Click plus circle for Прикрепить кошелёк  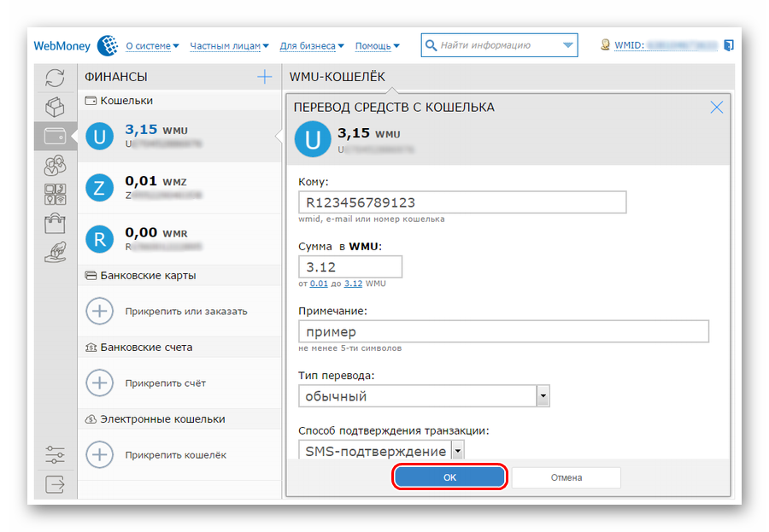[100, 454]
